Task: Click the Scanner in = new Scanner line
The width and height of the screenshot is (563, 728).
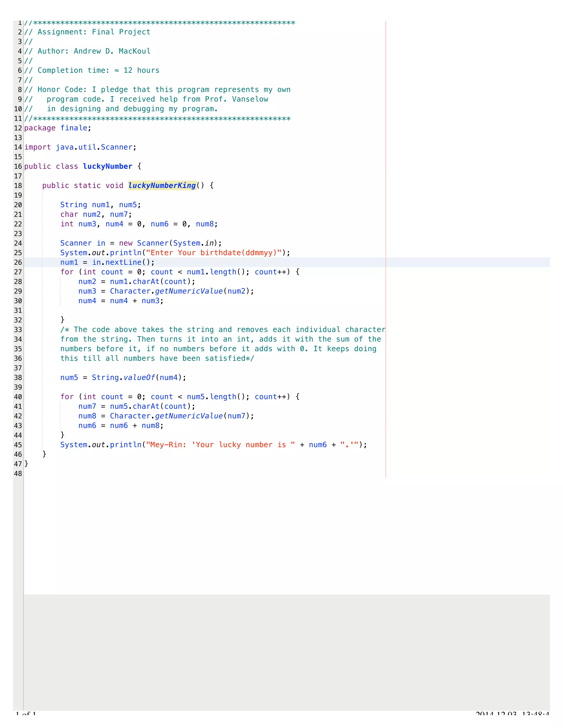Action: tap(141, 243)
